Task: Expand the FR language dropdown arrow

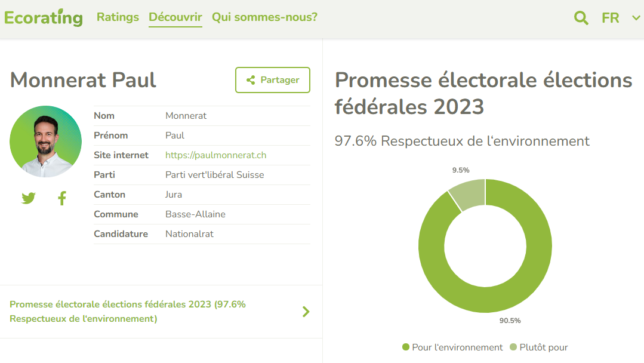Action: (x=636, y=18)
